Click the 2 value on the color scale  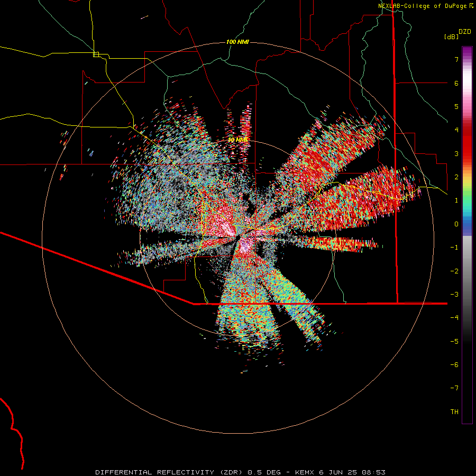[x=456, y=177]
